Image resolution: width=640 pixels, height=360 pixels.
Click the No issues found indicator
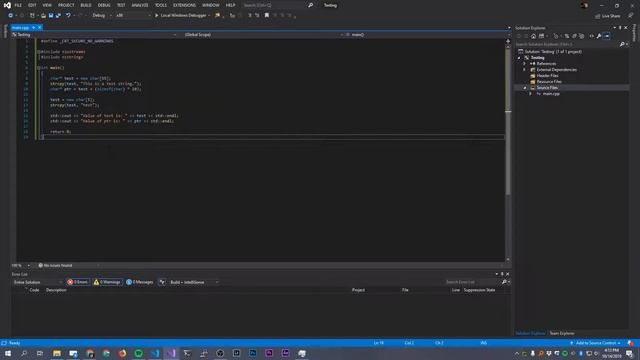pyautogui.click(x=56, y=265)
